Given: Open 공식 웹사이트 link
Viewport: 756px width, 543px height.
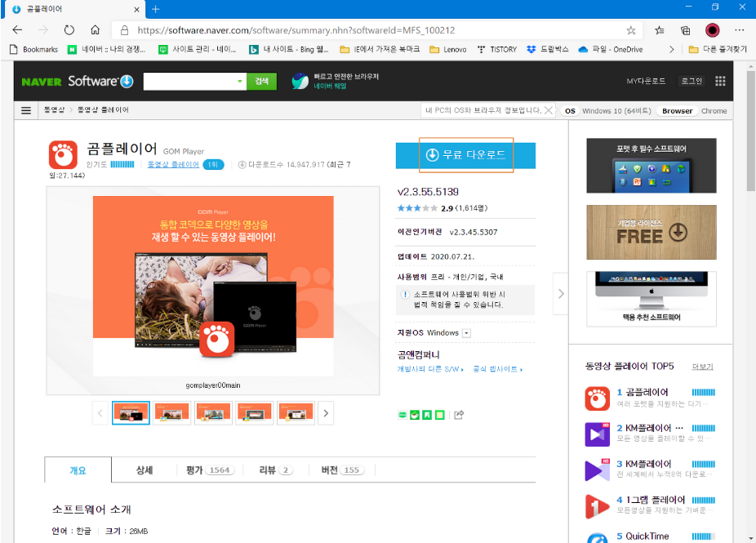Looking at the screenshot, I should pos(497,369).
